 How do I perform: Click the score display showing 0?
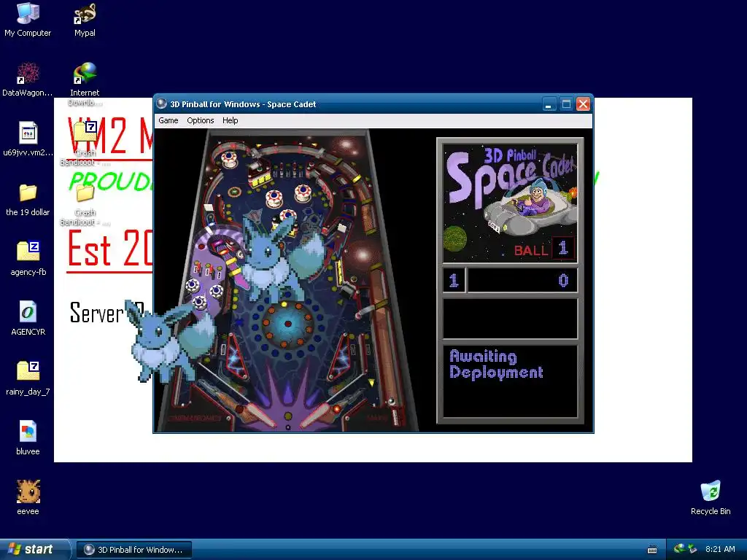[x=522, y=280]
